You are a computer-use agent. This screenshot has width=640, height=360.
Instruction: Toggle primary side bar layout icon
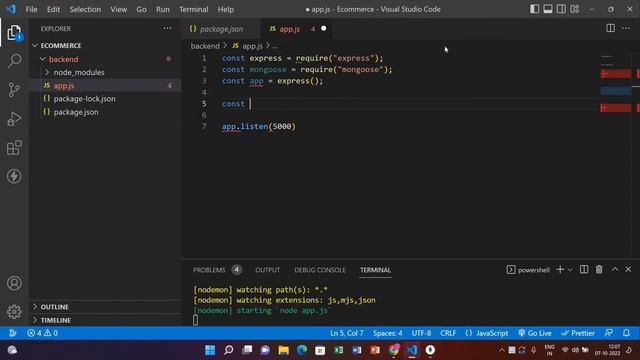(x=534, y=9)
